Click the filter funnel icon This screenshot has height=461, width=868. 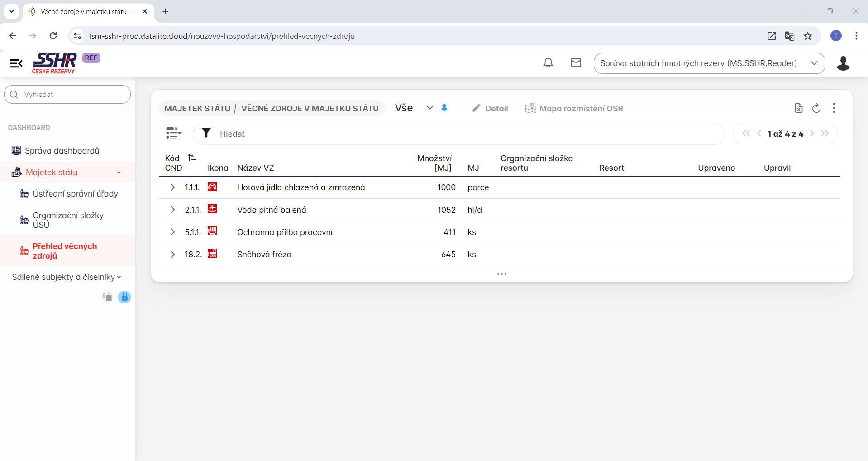point(206,133)
